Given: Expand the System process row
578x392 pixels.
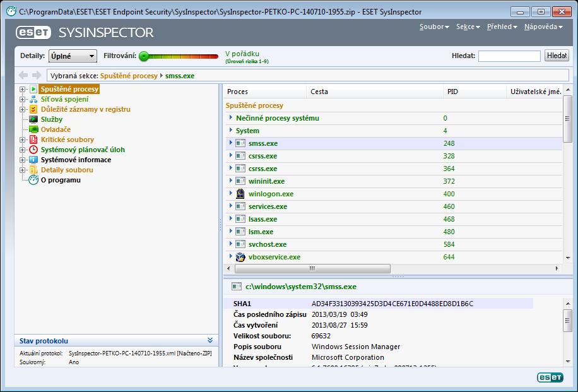Looking at the screenshot, I should click(x=231, y=130).
